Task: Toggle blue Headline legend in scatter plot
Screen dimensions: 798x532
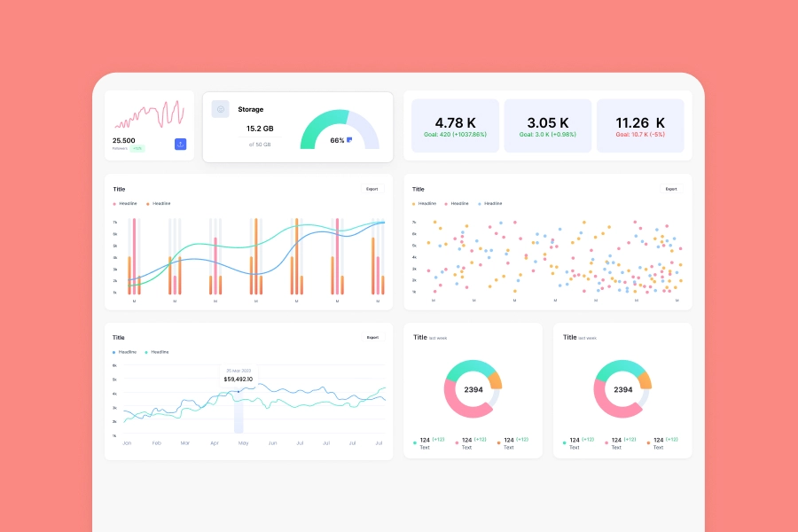Action: pos(490,204)
